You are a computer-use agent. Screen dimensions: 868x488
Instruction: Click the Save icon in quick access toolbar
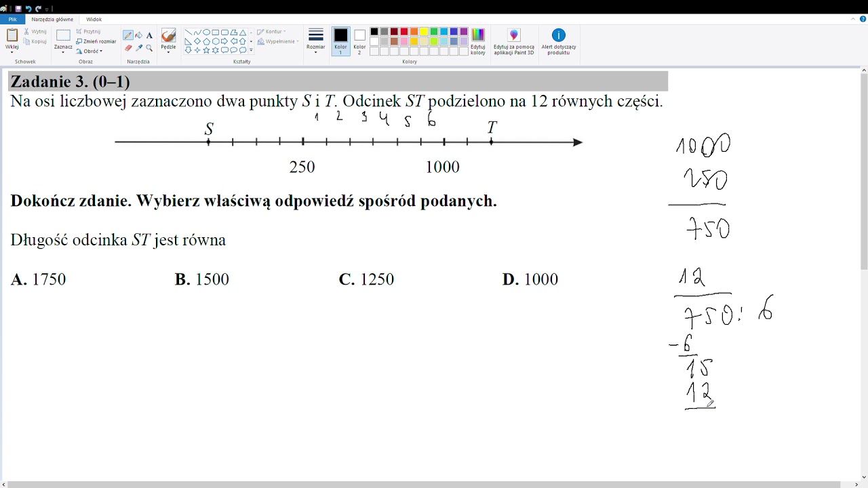[18, 9]
